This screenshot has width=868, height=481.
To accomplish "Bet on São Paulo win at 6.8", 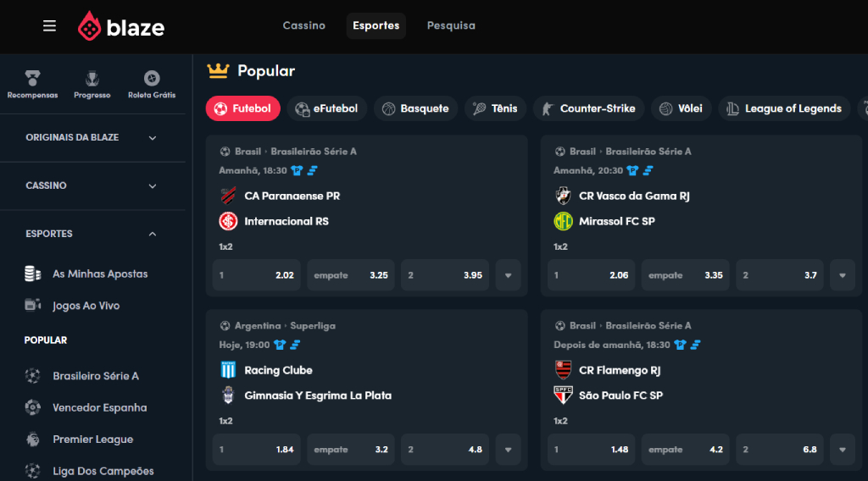I will click(x=780, y=450).
